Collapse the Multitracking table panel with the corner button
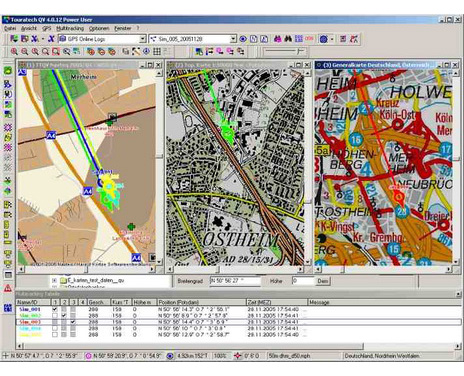Viewport: 464px width, 376px height. [459, 294]
